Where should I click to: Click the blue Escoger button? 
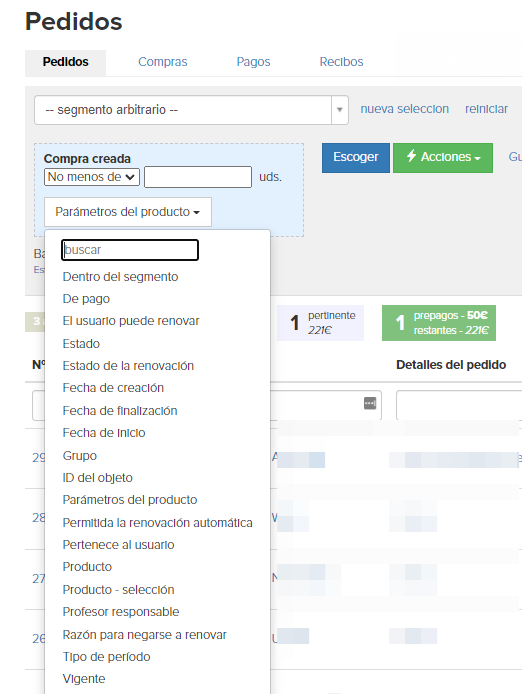click(356, 158)
